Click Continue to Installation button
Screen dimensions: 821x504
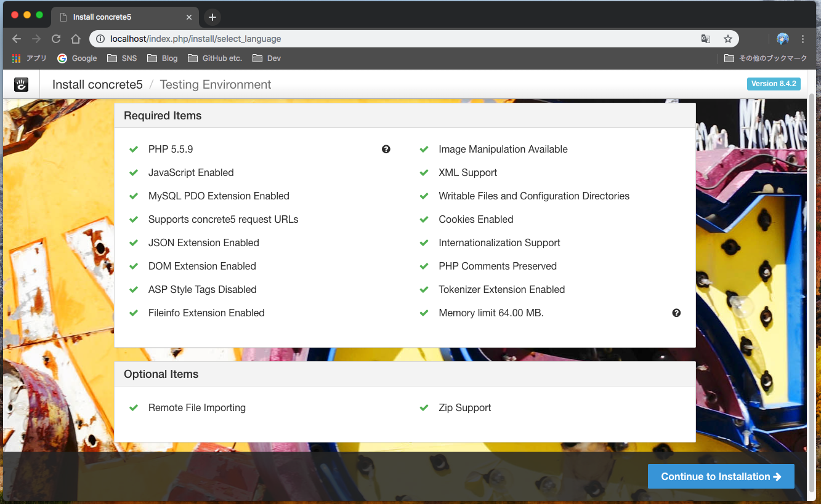pyautogui.click(x=721, y=476)
